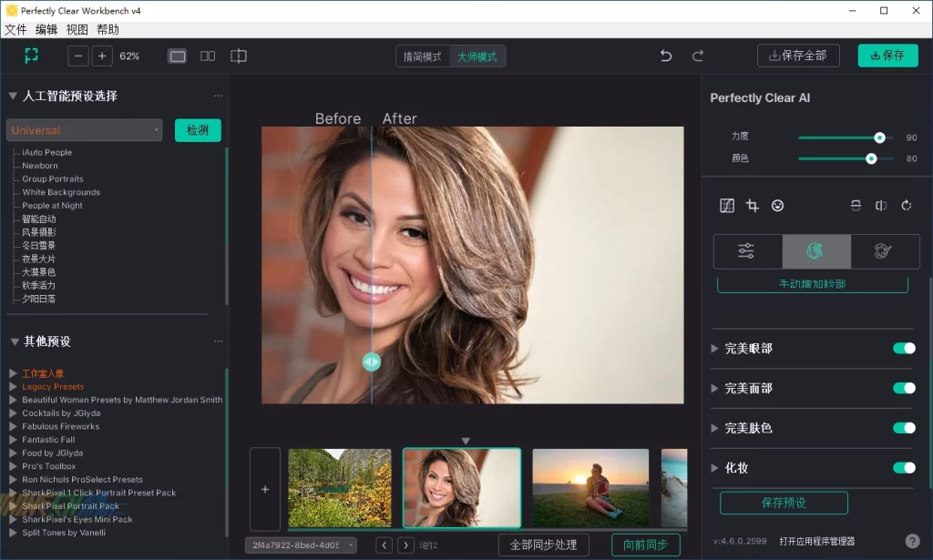The image size is (933, 560).
Task: Select the crop tool icon
Action: [x=752, y=206]
